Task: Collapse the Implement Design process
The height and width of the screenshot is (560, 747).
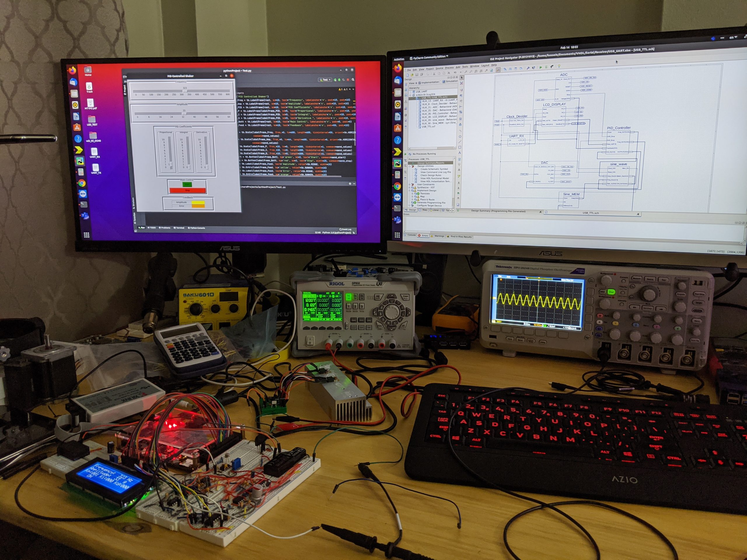Action: point(410,190)
